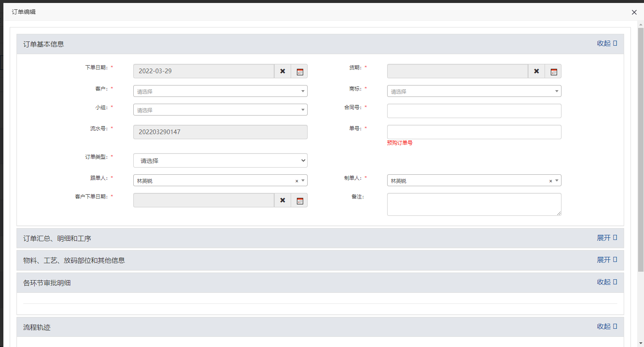This screenshot has height=347, width=644.
Task: Open calendar picker for 货期
Action: (x=553, y=72)
